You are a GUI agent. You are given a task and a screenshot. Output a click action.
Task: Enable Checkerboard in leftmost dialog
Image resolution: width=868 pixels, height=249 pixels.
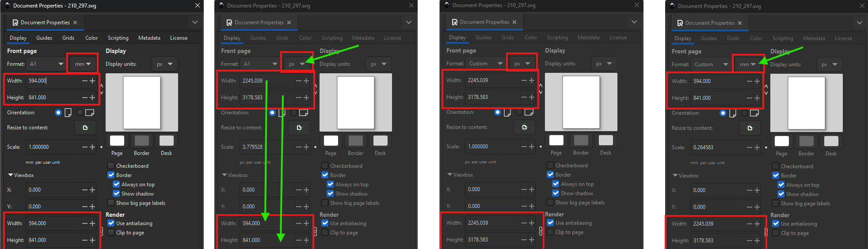click(111, 166)
